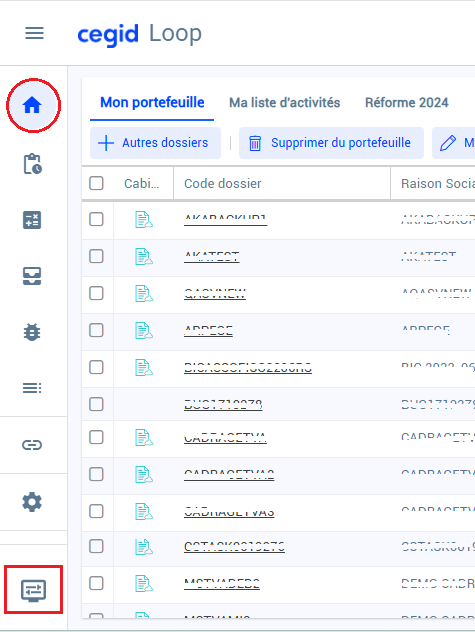Open the chain link sidebar icon
The height and width of the screenshot is (632, 475).
[x=32, y=445]
